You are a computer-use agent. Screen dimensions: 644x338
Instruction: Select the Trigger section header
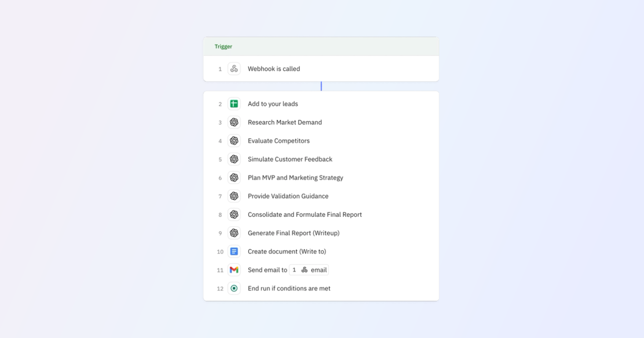tap(223, 46)
